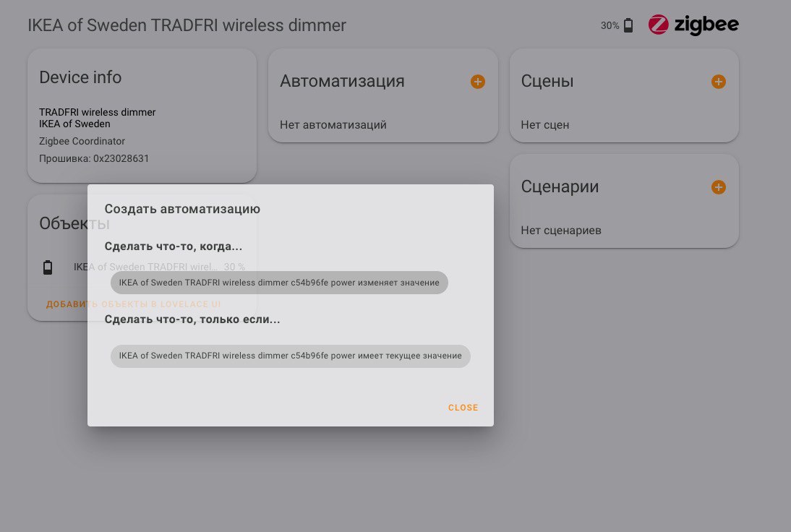Click the Сценарии card heading
Image resolution: width=791 pixels, height=532 pixels.
(x=560, y=186)
